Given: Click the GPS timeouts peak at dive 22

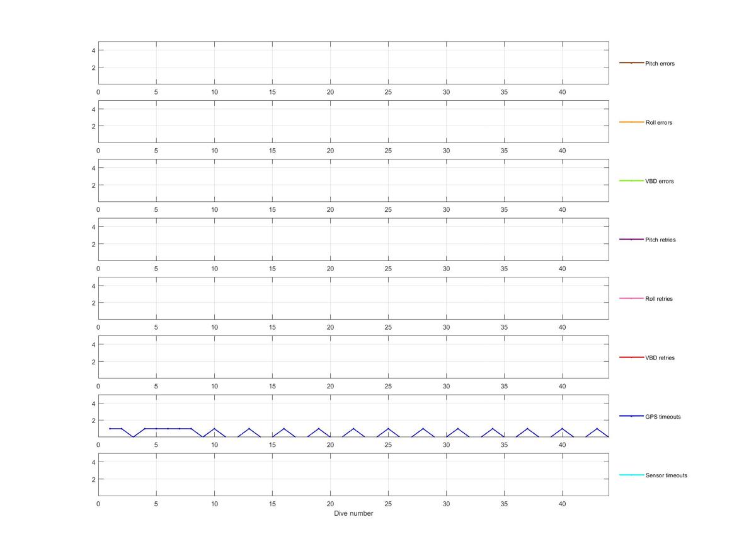Looking at the screenshot, I should point(353,429).
